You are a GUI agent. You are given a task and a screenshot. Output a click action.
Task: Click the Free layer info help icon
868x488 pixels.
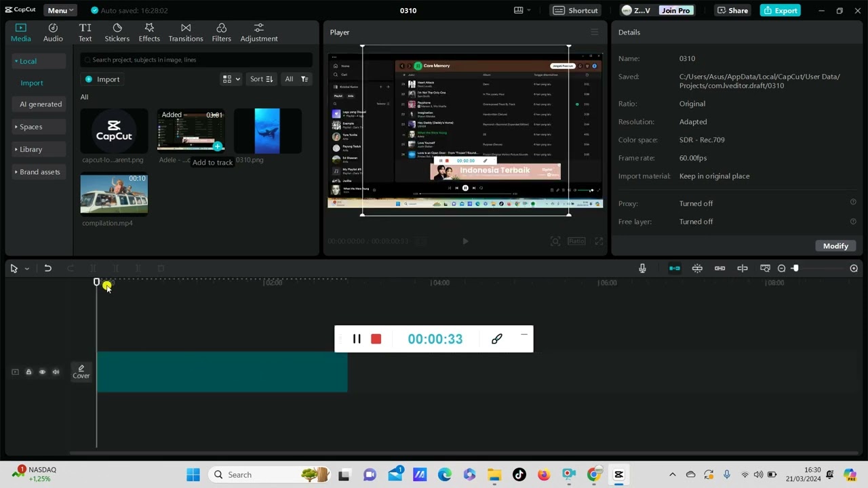pos(853,221)
